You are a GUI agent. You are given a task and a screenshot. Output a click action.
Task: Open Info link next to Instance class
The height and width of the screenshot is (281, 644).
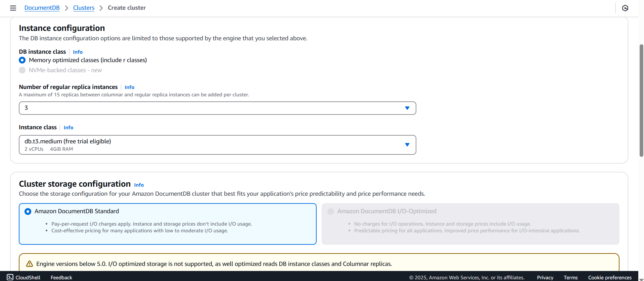point(68,128)
